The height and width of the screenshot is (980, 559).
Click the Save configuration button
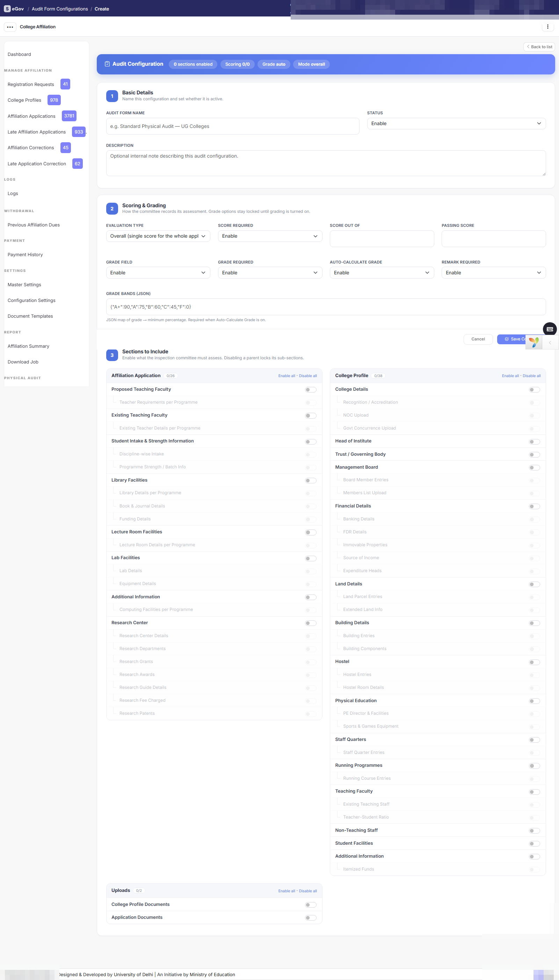(x=512, y=339)
